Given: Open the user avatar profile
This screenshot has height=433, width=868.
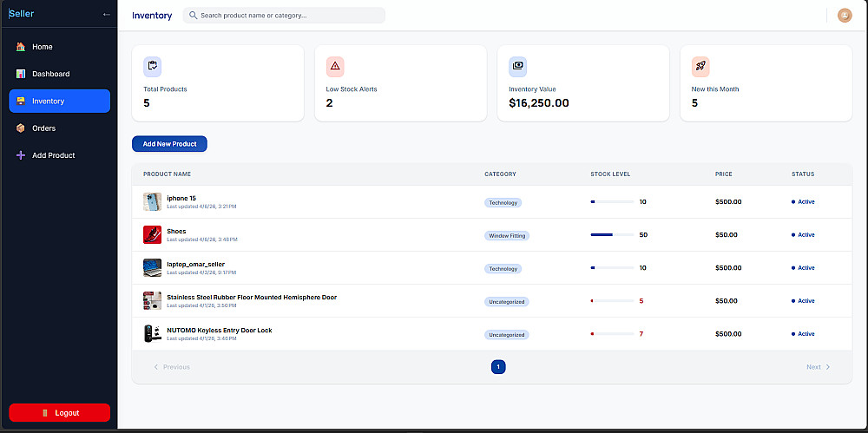Looking at the screenshot, I should tap(845, 16).
